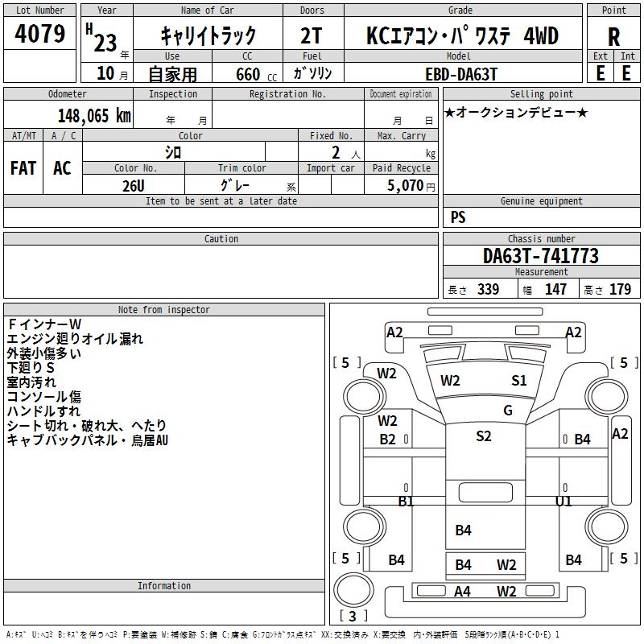Click the model code EBD-DA63T
The image size is (644, 644).
pyautogui.click(x=461, y=74)
